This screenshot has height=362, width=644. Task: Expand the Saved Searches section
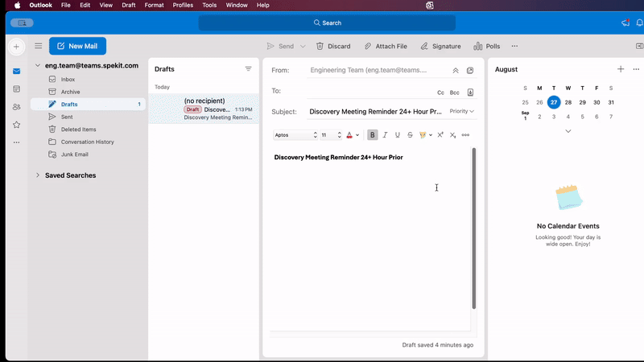[37, 175]
